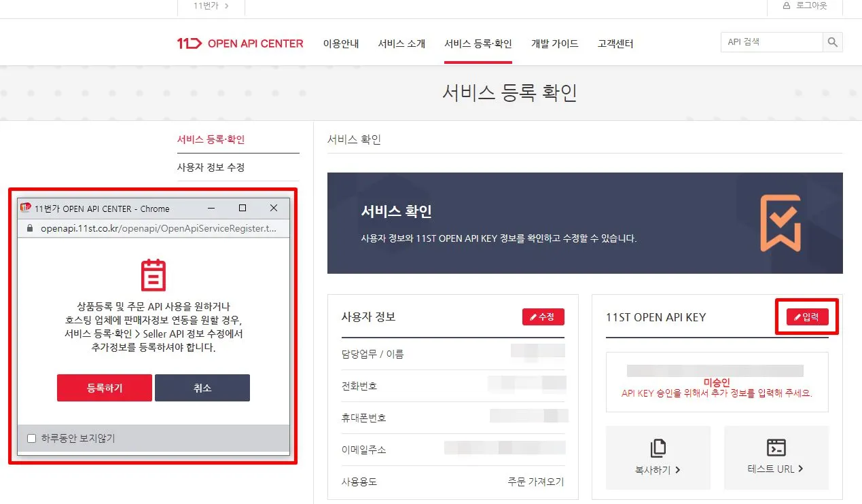
Task: Click the copy documents icon above 복사하기
Action: [x=658, y=448]
